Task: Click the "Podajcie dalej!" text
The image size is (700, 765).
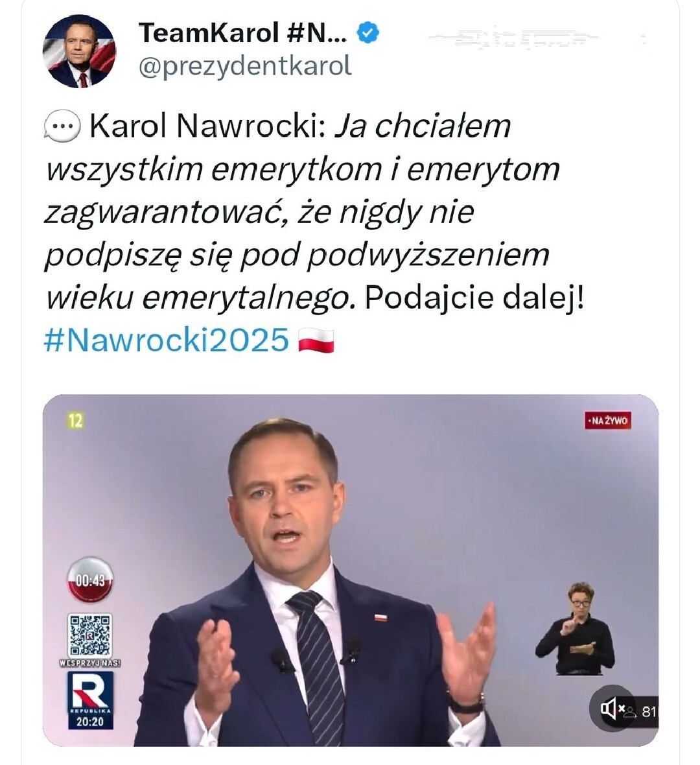Action: click(x=474, y=298)
